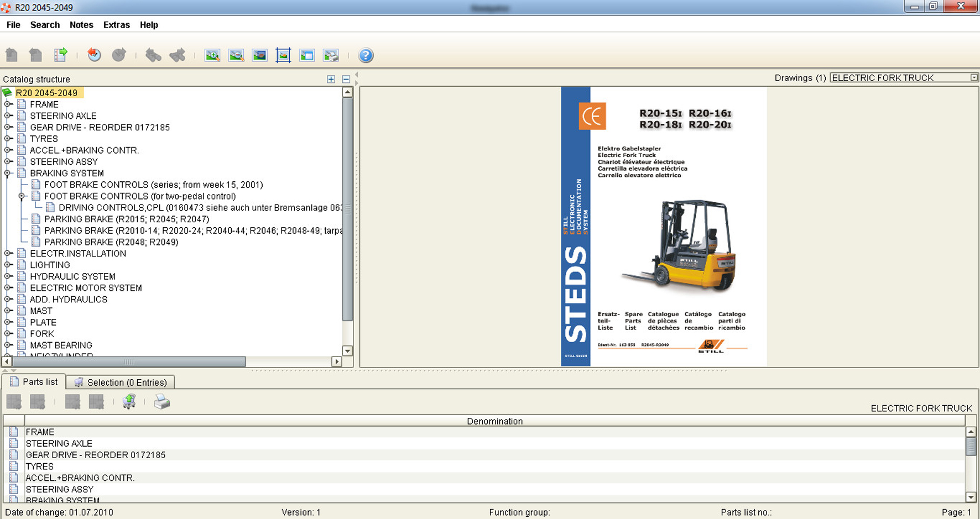The image size is (980, 519).
Task: Collapse the BRAKING SYSTEM tree node
Action: (x=8, y=173)
